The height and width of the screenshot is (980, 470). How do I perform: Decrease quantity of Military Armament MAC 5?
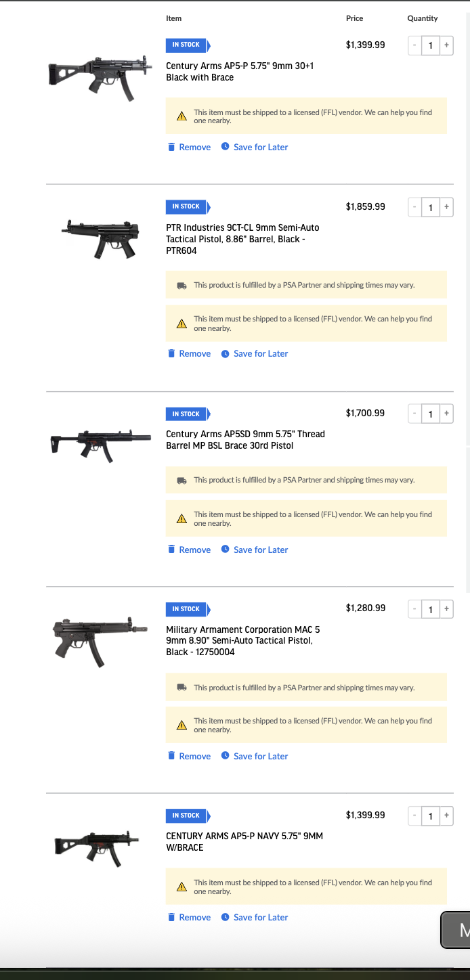click(x=414, y=608)
